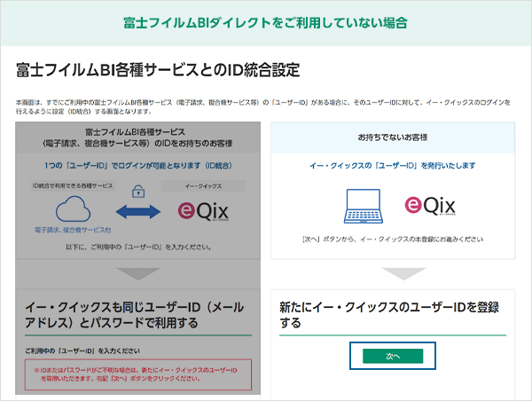
Task: Click the heading イー・クイックスも同じユーザーID（メールアドレス）とパスワードで利用する
Action: [135, 314]
